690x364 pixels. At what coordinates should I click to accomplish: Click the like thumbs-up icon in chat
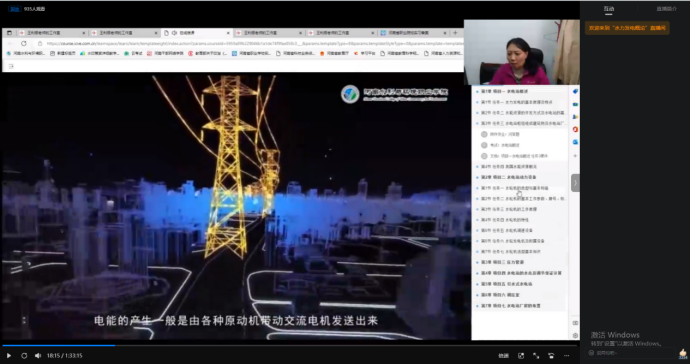[683, 353]
